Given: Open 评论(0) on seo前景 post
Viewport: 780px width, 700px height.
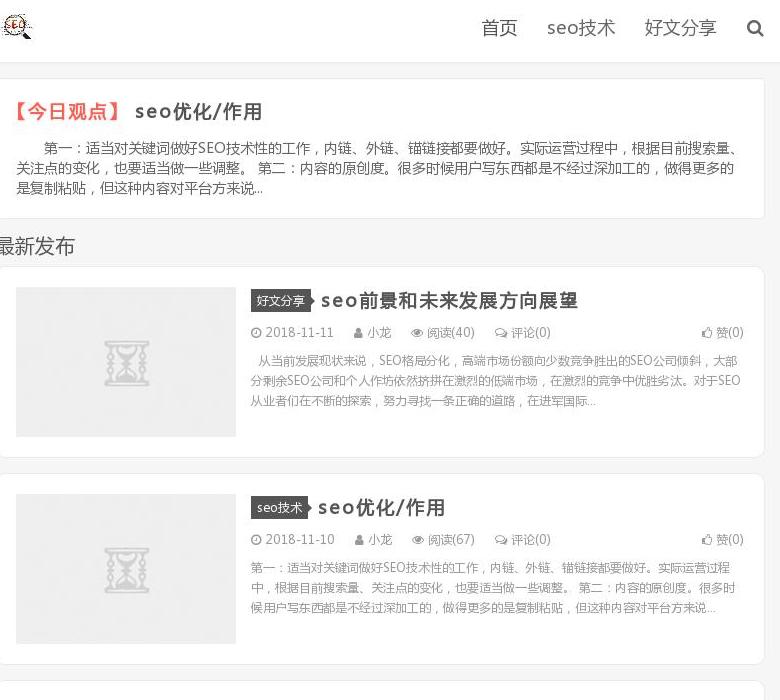Looking at the screenshot, I should (531, 332).
